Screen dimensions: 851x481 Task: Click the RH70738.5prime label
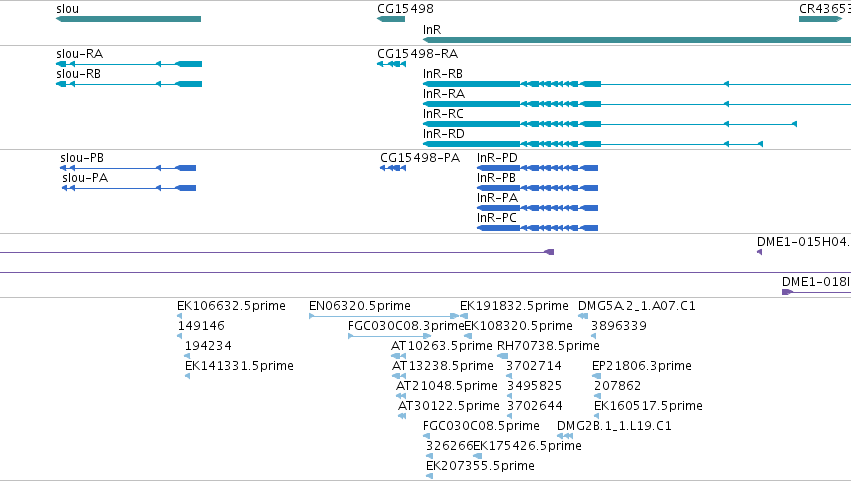click(548, 346)
